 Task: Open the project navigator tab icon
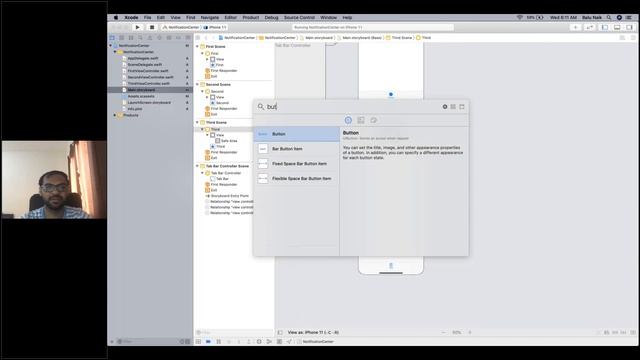tap(112, 38)
